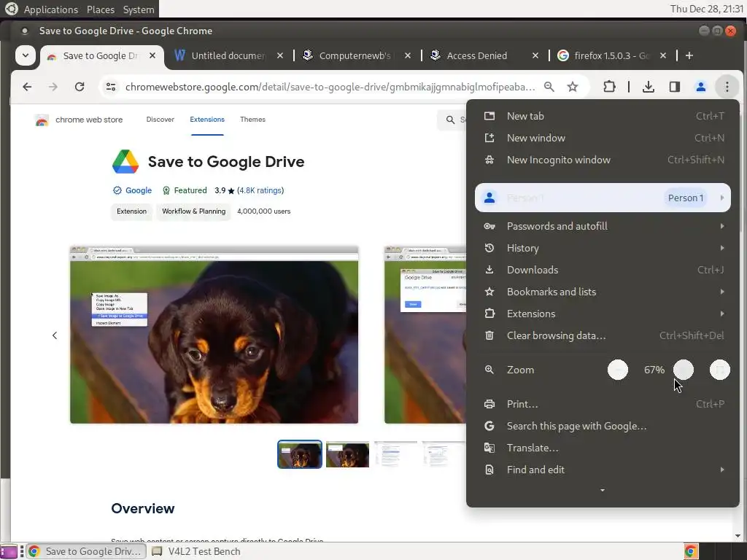This screenshot has width=747, height=560.
Task: Select the second puppy thumbnail
Action: click(x=347, y=454)
